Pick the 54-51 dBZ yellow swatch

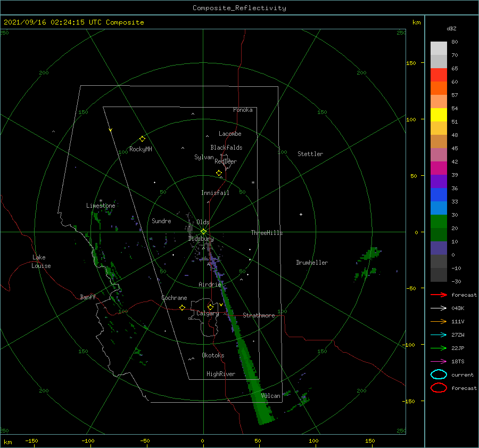click(439, 115)
